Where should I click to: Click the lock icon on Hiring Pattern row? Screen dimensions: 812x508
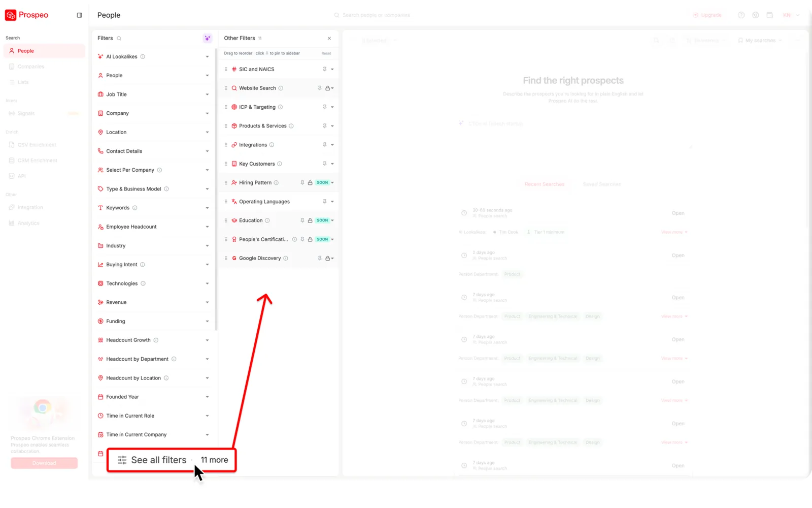pos(310,183)
